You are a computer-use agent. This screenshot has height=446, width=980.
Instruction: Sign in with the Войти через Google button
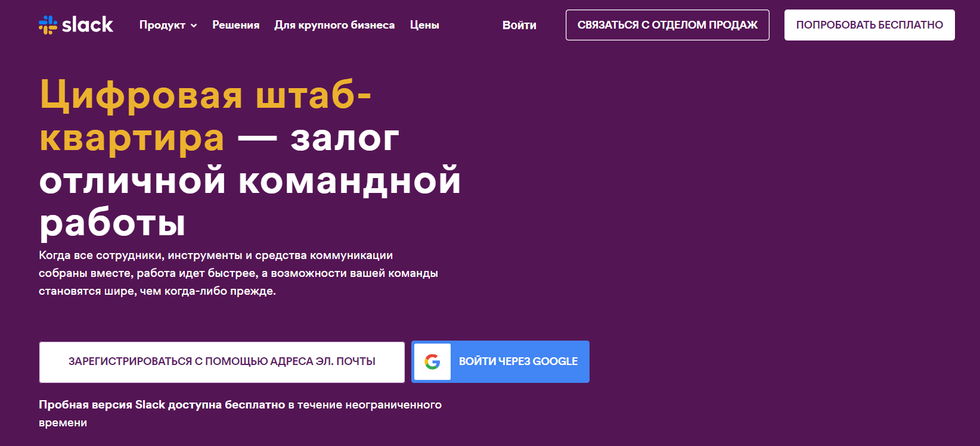500,361
